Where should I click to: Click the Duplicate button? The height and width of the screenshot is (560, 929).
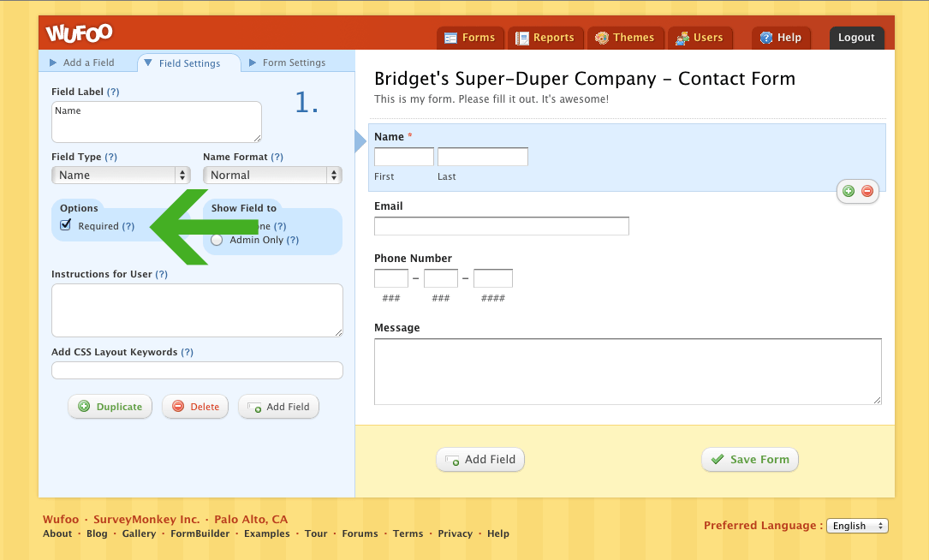pos(110,407)
